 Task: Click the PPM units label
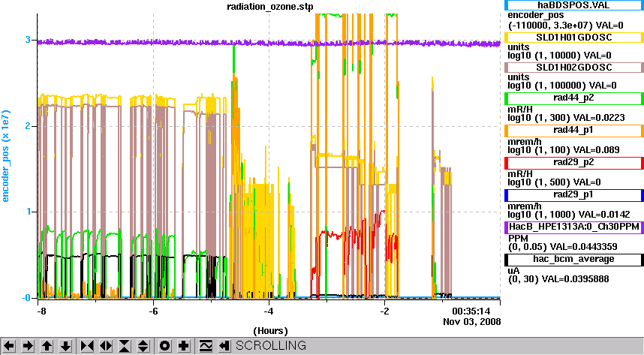tap(518, 239)
